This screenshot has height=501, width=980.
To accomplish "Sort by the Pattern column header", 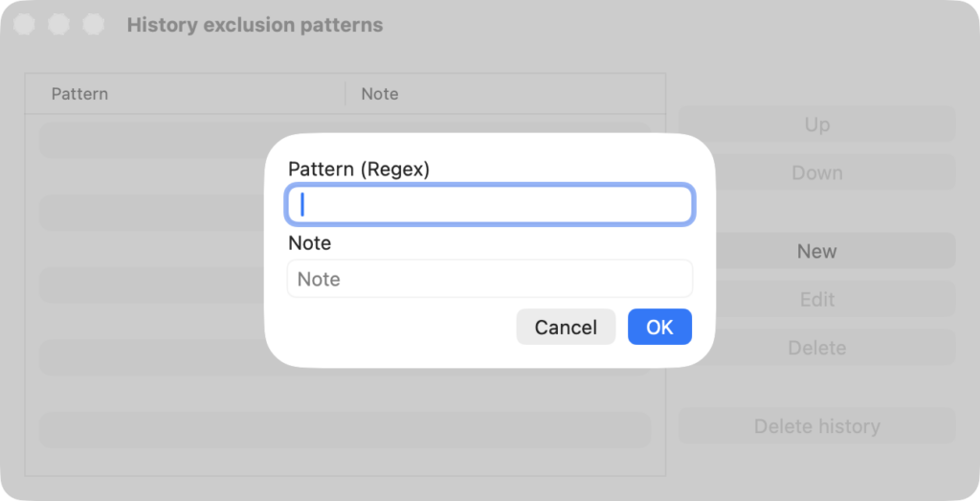I will [x=79, y=94].
